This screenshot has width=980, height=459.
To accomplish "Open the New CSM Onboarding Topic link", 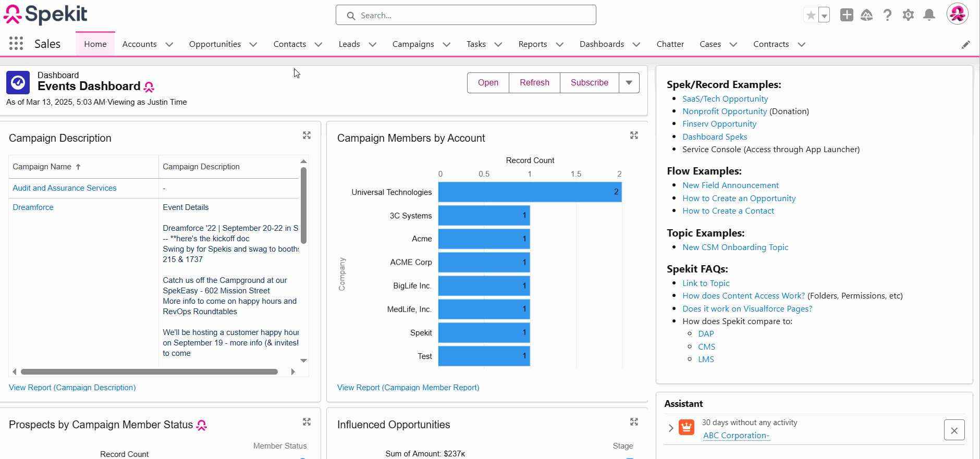I will click(736, 247).
